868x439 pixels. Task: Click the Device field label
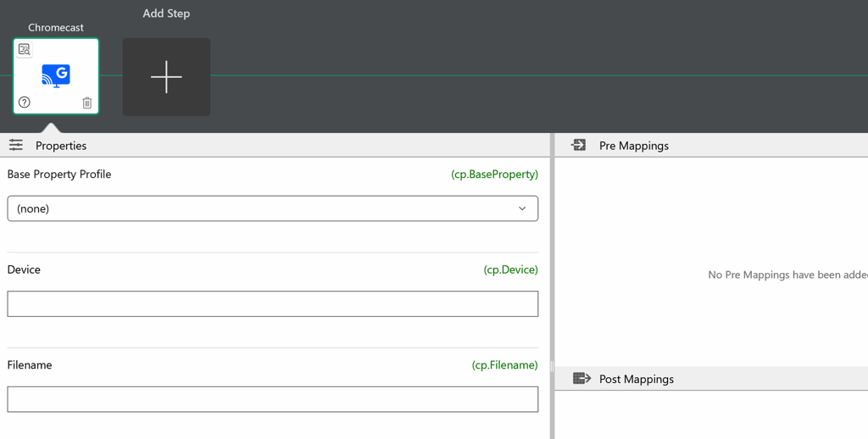[x=24, y=270]
